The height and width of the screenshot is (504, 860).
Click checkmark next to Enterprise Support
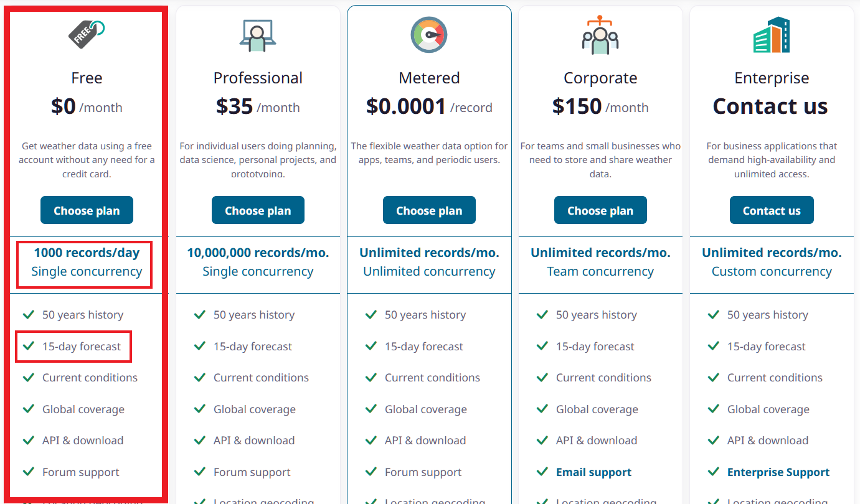tap(714, 472)
